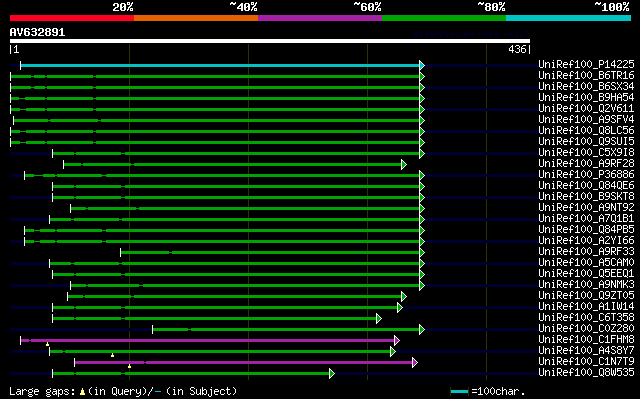Click the green end arrowhead of UniRef100_A1IW14
Viewport: 640px width, 399px height.
click(400, 307)
